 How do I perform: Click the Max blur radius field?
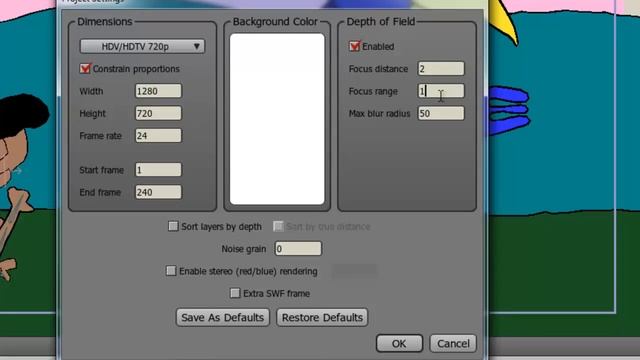441,113
